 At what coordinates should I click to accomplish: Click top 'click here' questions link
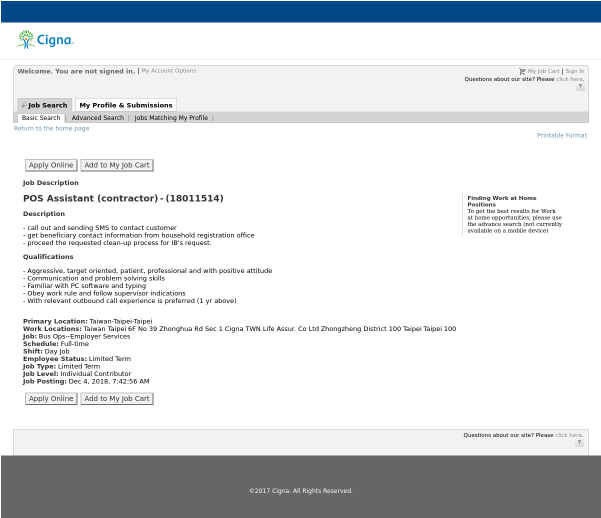point(569,79)
